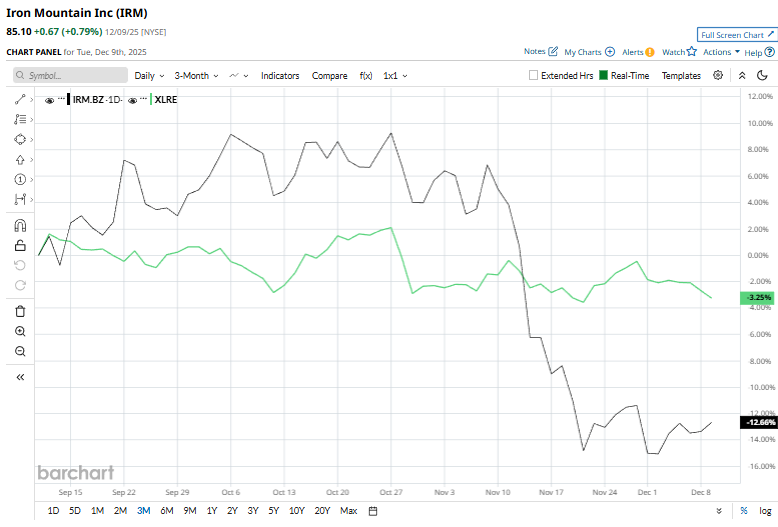Select the Max time range
Viewport: 778px width, 527px height.
(349, 511)
